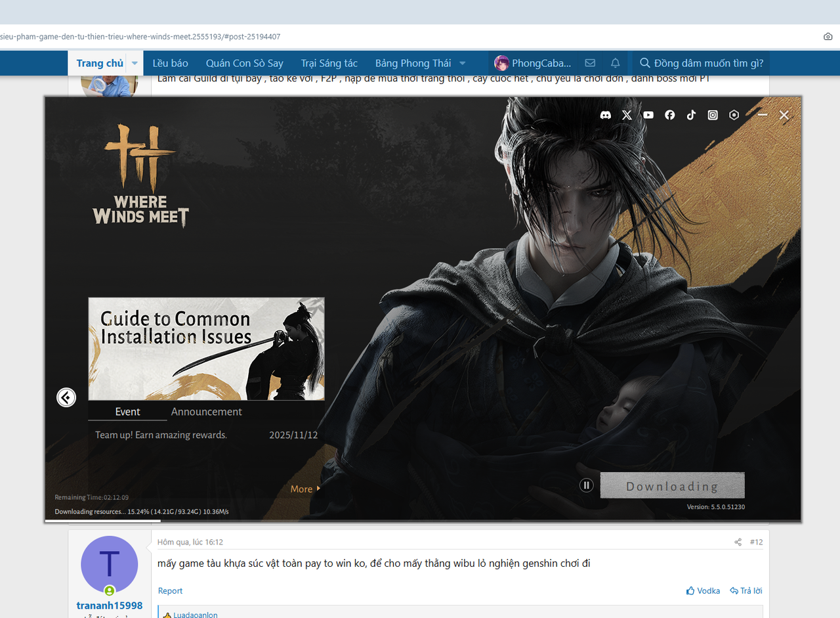Open the Instagram icon
This screenshot has width=840, height=618.
713,114
